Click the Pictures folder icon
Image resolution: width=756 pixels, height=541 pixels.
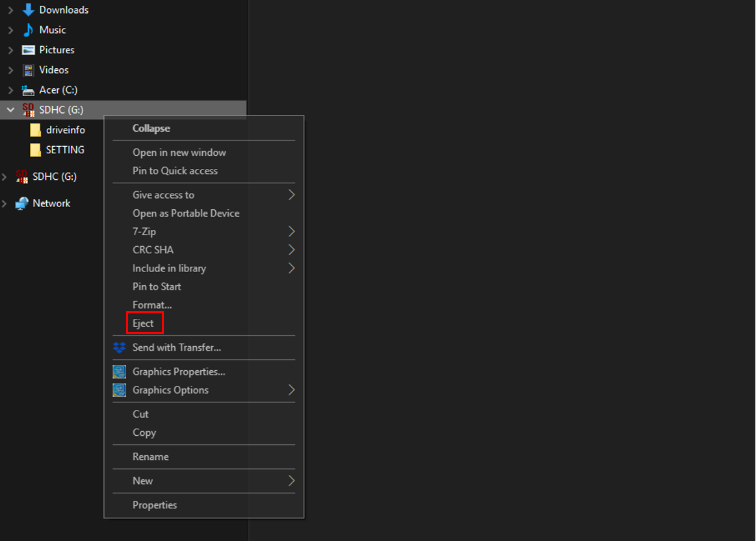(x=29, y=50)
